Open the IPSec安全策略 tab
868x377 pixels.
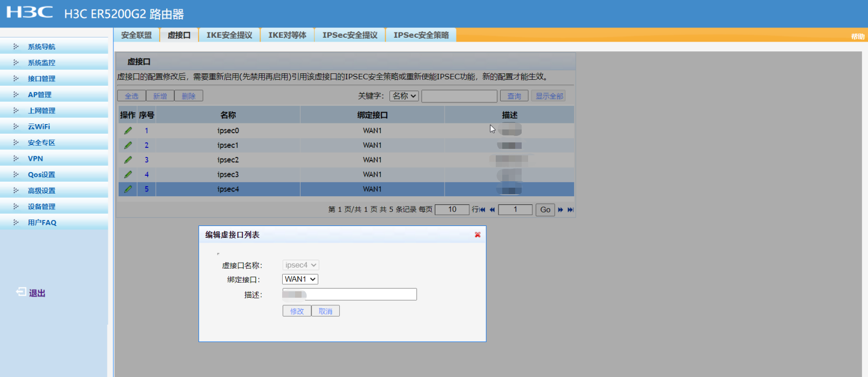click(421, 35)
